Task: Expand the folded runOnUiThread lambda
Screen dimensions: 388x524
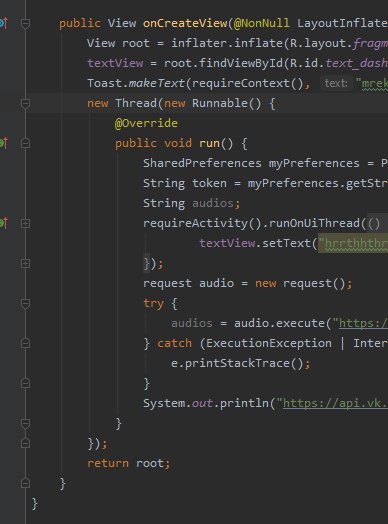Action: [x=25, y=223]
